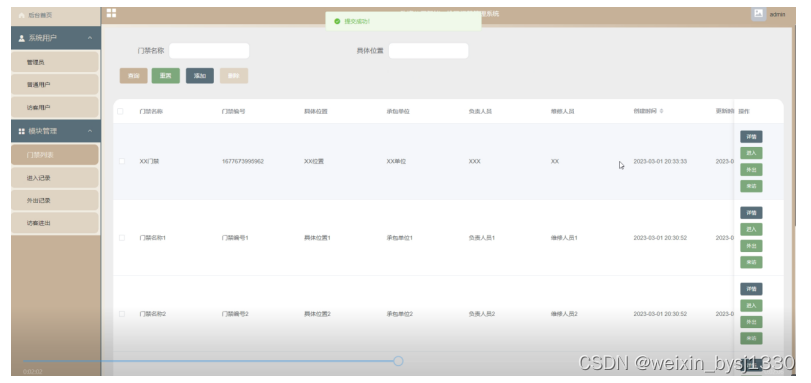Open the 访客用户 menu item
This screenshot has height=383, width=811.
pos(55,108)
